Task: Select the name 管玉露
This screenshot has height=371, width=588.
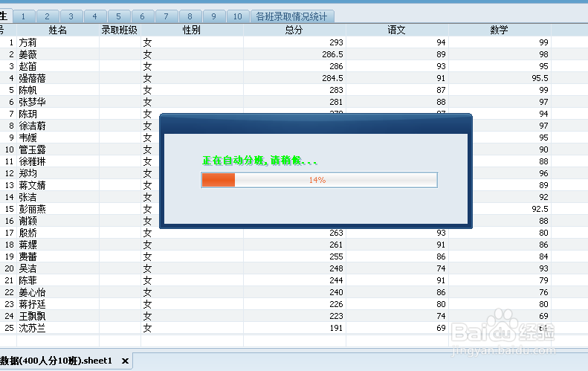Action: click(x=32, y=149)
